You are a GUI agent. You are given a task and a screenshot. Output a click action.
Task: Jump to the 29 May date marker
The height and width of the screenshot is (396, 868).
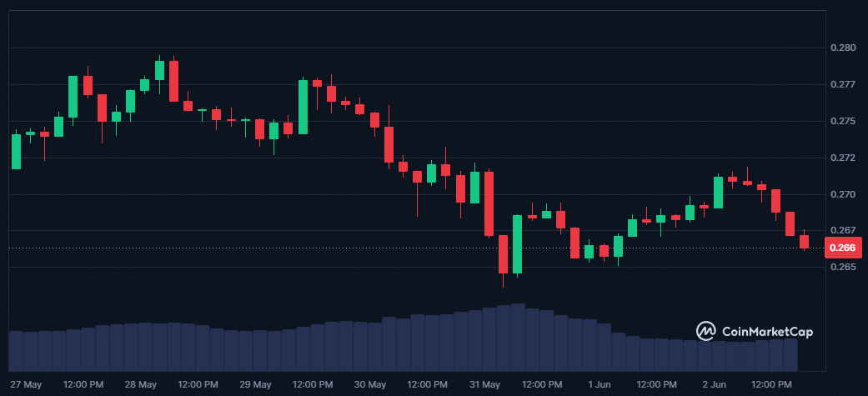pyautogui.click(x=255, y=384)
